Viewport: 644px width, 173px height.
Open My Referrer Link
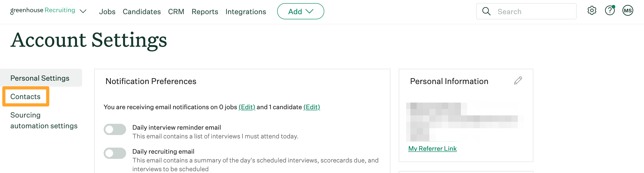pyautogui.click(x=432, y=148)
